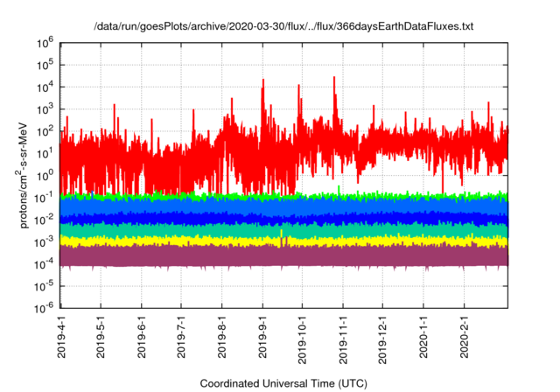Click the y-axis tick label 10^6

pyautogui.click(x=45, y=43)
